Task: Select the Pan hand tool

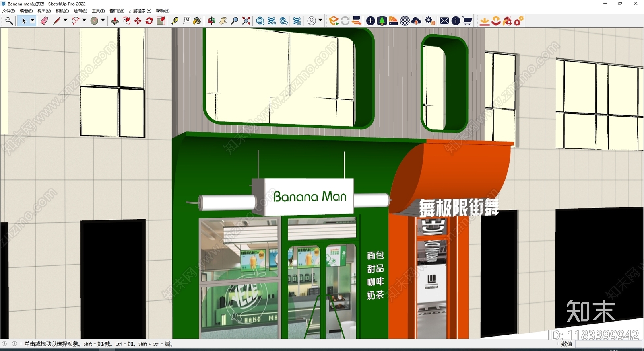Action: point(223,21)
